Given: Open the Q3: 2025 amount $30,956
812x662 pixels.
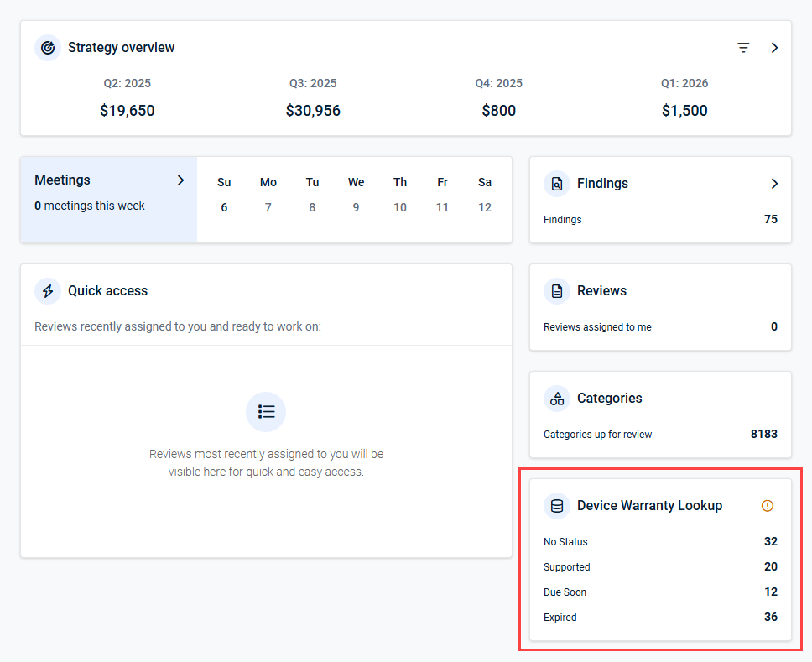Looking at the screenshot, I should (313, 111).
